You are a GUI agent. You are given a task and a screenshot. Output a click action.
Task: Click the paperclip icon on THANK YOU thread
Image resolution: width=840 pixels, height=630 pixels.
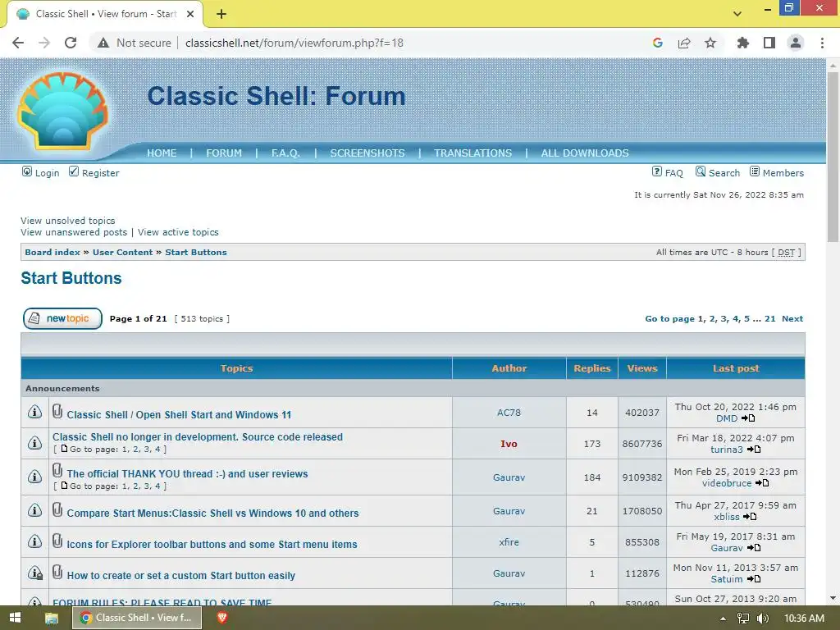click(x=57, y=470)
